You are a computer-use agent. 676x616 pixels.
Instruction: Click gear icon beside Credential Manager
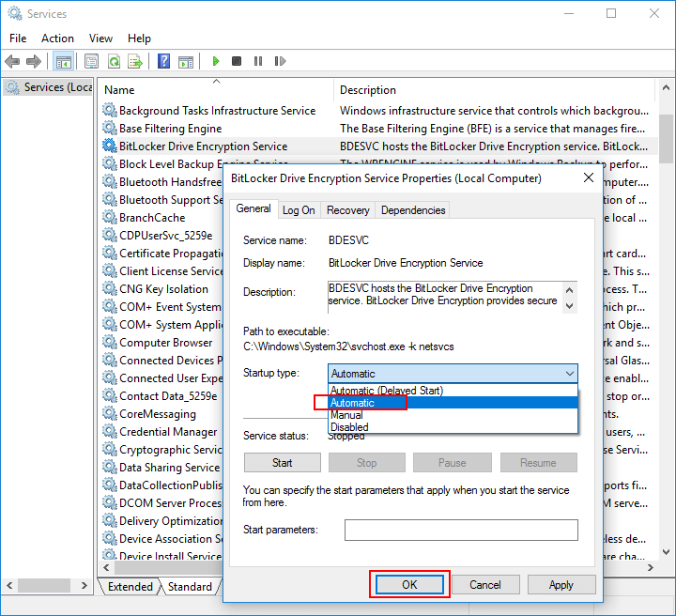pos(110,432)
